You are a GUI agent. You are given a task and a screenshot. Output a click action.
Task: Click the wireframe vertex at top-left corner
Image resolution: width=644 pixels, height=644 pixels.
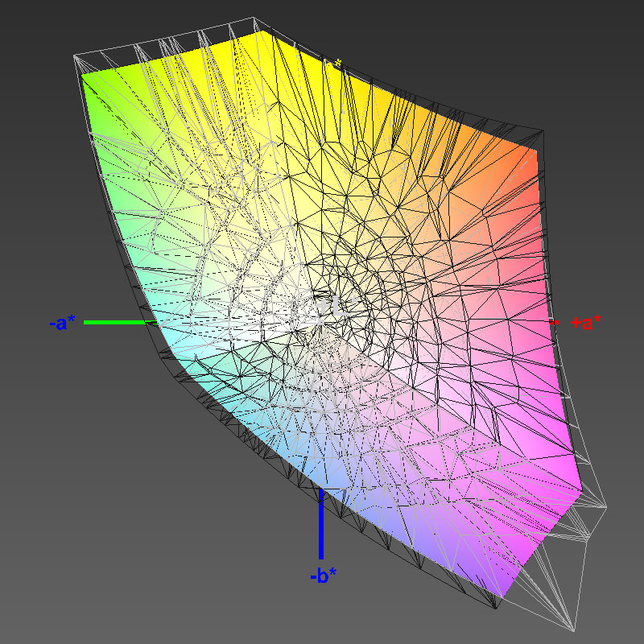coord(75,56)
